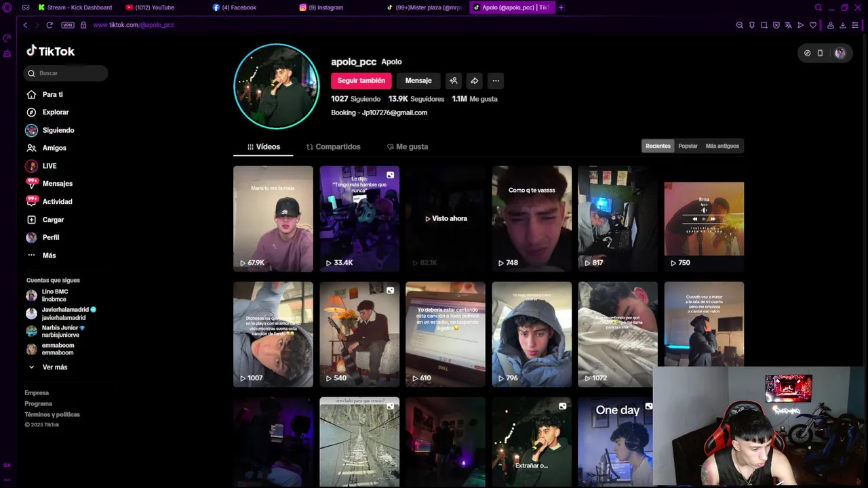Viewport: 868px width, 488px height.
Task: Toggle the browser VPN badge
Action: (67, 25)
